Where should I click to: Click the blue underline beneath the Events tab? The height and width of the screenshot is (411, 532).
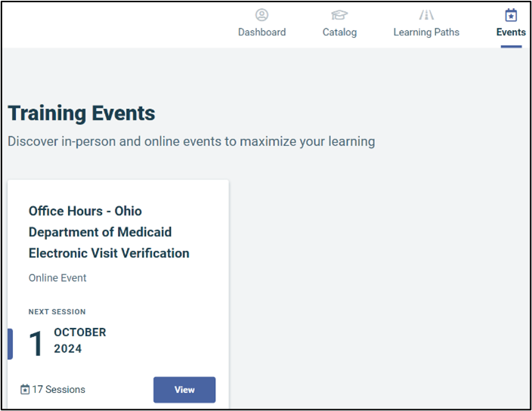[511, 47]
